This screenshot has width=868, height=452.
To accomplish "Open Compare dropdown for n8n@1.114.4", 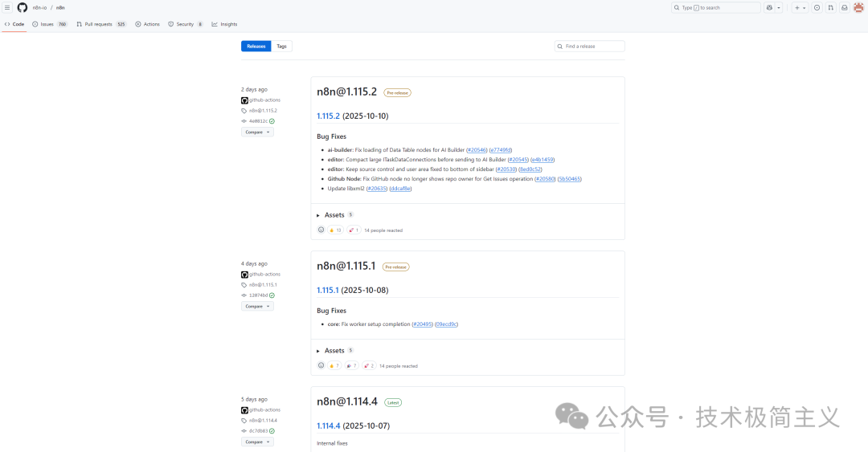I will [257, 442].
